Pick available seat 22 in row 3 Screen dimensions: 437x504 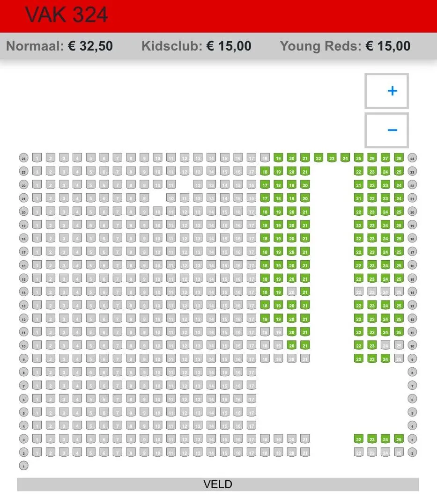coord(359,439)
